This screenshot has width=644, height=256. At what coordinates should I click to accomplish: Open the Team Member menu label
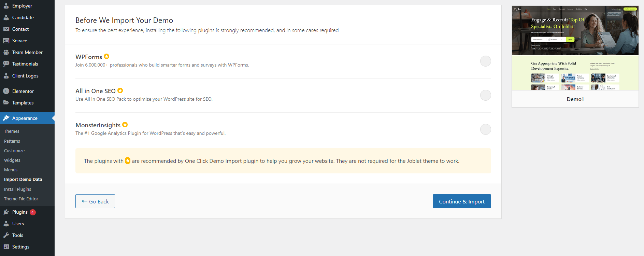tap(27, 52)
